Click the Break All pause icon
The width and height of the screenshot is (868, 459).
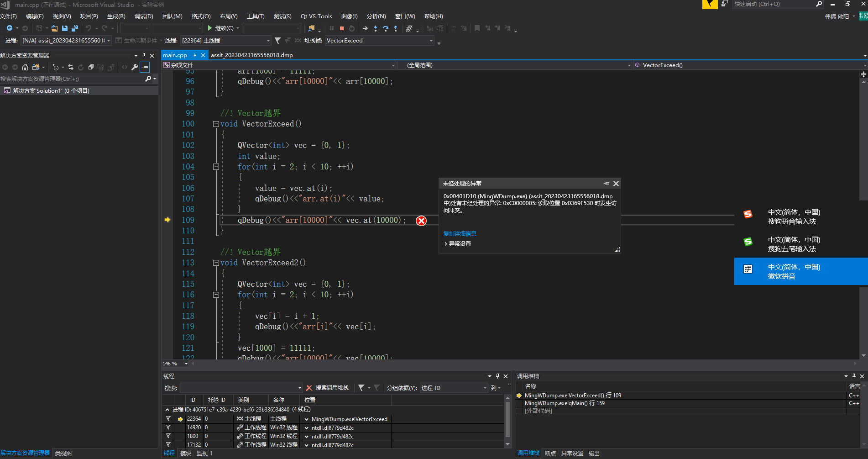click(x=331, y=28)
